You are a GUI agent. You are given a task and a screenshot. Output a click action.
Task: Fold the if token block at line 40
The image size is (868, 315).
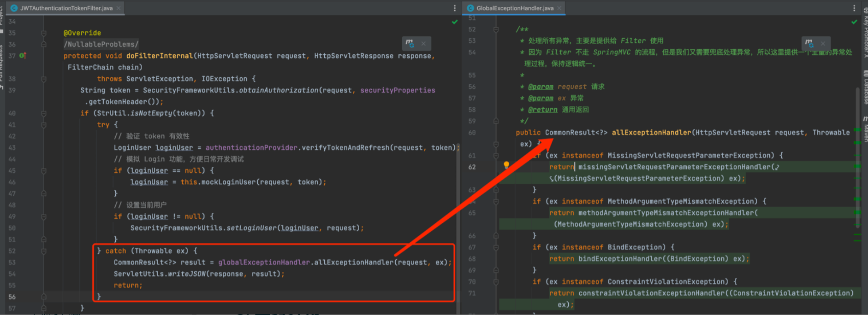point(44,113)
